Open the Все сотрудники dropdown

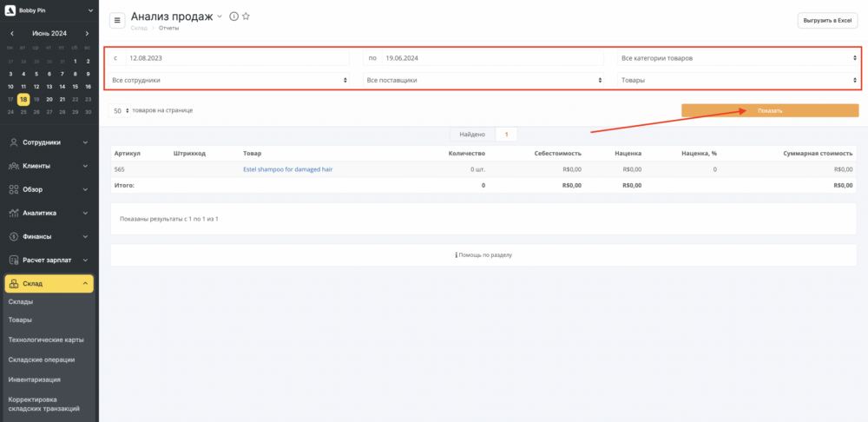pyautogui.click(x=229, y=80)
